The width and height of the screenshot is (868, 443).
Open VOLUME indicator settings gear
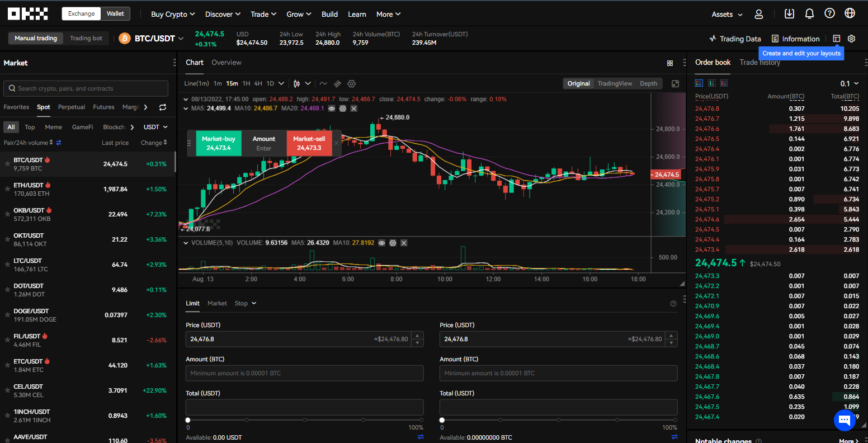[393, 243]
